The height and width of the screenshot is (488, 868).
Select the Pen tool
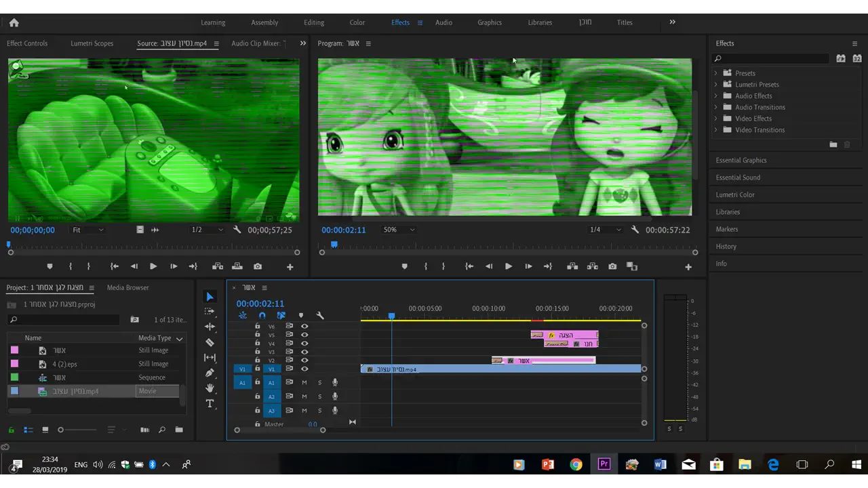click(210, 373)
